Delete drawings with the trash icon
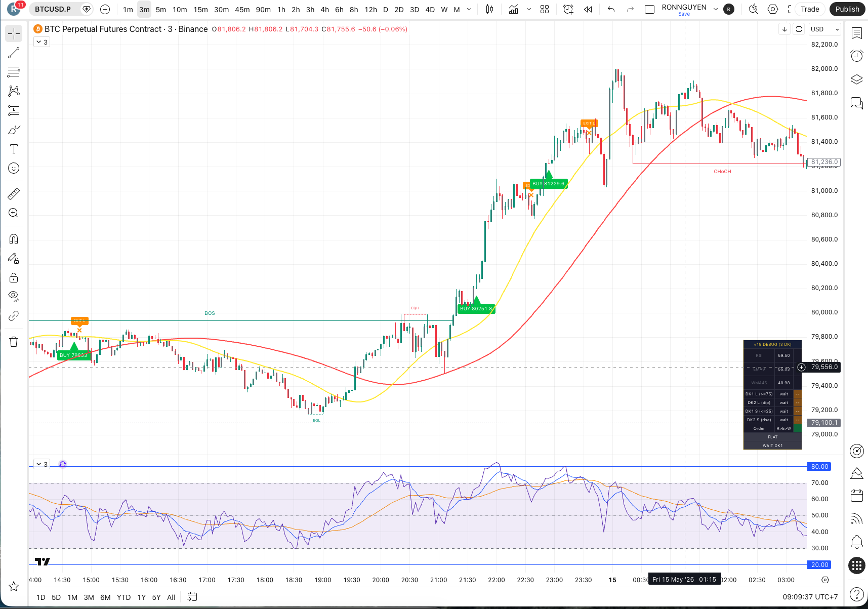 click(x=14, y=342)
